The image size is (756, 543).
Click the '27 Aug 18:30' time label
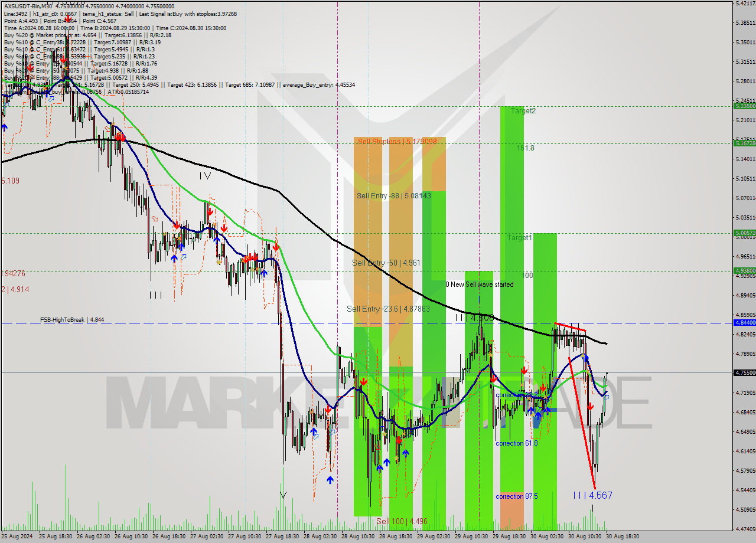point(282,537)
